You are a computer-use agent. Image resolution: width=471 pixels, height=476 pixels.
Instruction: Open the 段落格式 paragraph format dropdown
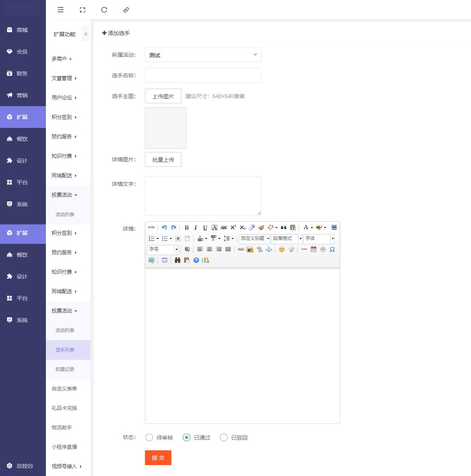tap(286, 238)
